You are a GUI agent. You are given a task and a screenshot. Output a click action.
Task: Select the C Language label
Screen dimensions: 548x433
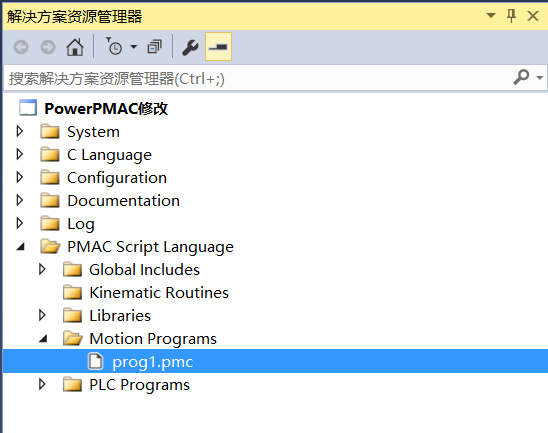[109, 155]
